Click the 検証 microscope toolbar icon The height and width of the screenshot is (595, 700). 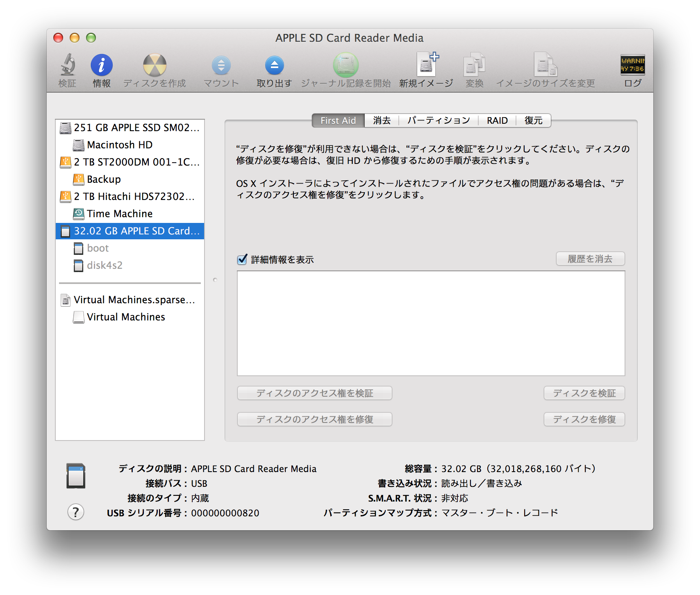68,66
